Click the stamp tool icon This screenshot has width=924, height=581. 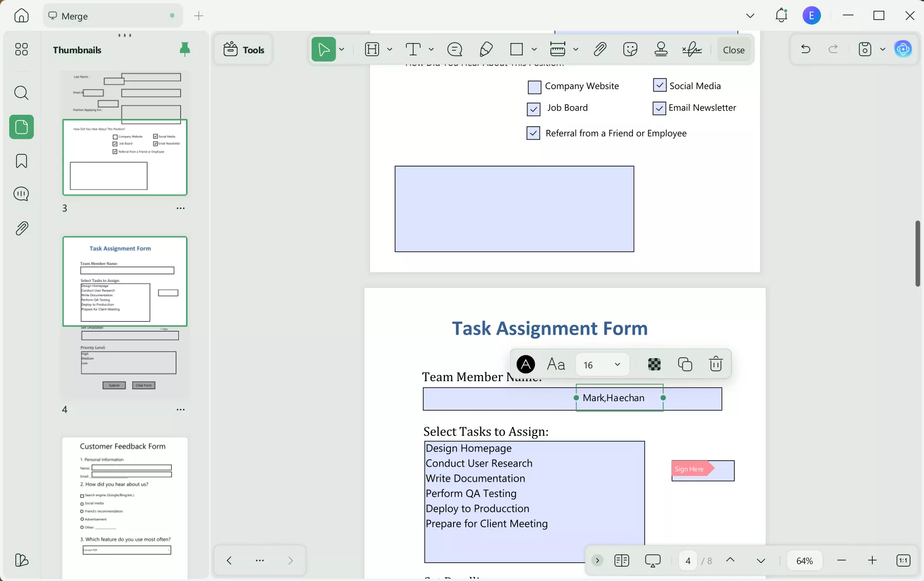[661, 49]
